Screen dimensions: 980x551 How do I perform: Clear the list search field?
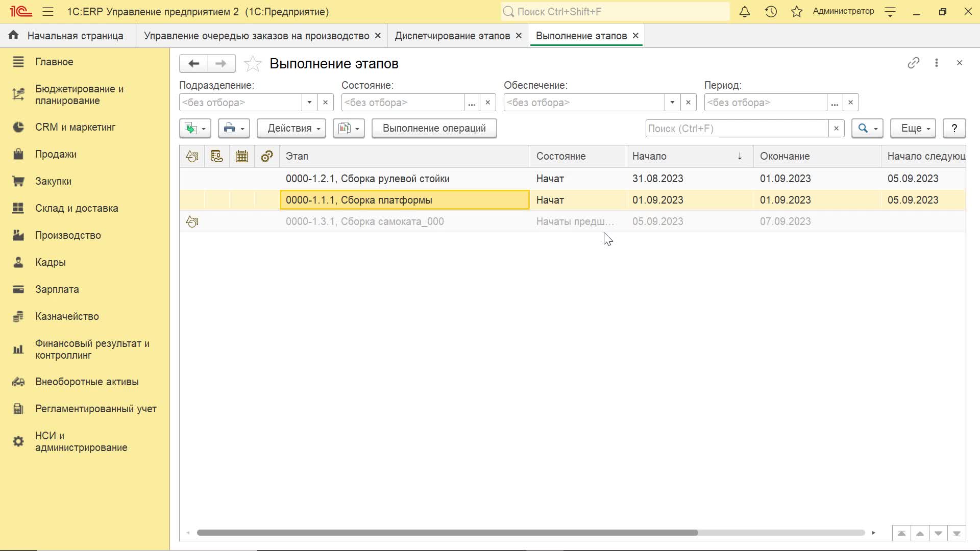(836, 128)
